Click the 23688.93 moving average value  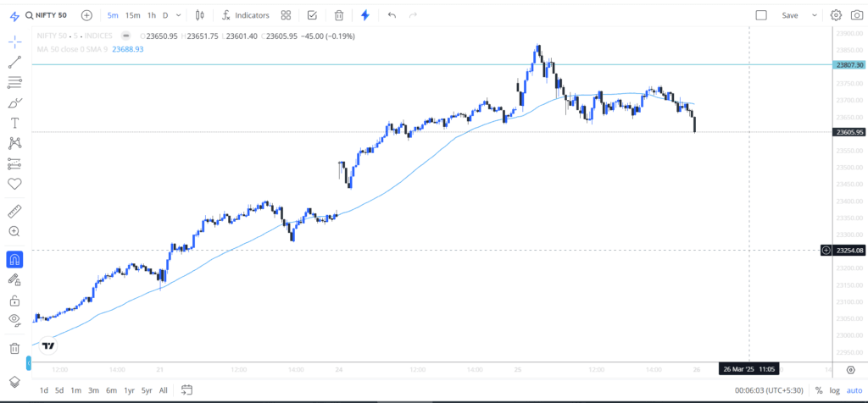click(x=128, y=49)
